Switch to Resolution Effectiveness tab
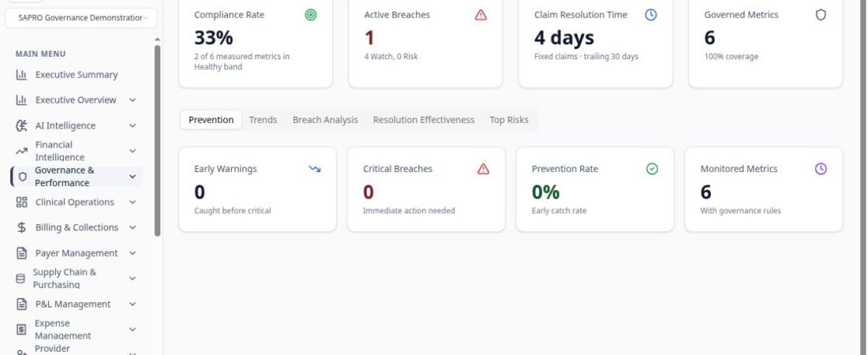Image resolution: width=868 pixels, height=355 pixels. point(424,120)
